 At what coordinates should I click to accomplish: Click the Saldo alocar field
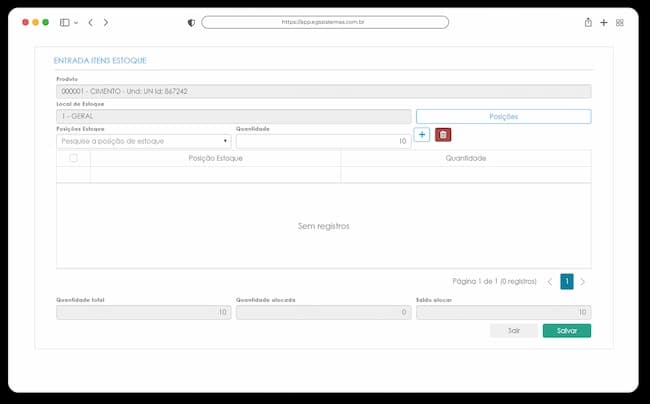tap(504, 312)
